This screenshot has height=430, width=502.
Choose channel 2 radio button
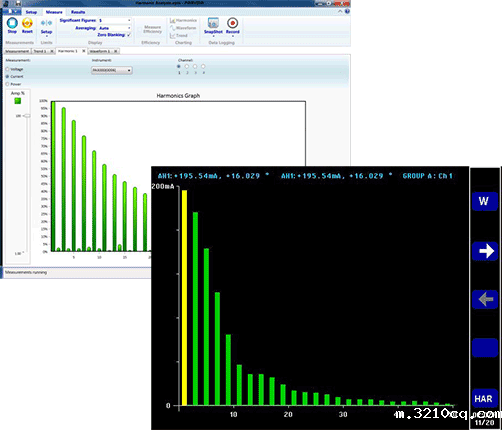coord(187,66)
